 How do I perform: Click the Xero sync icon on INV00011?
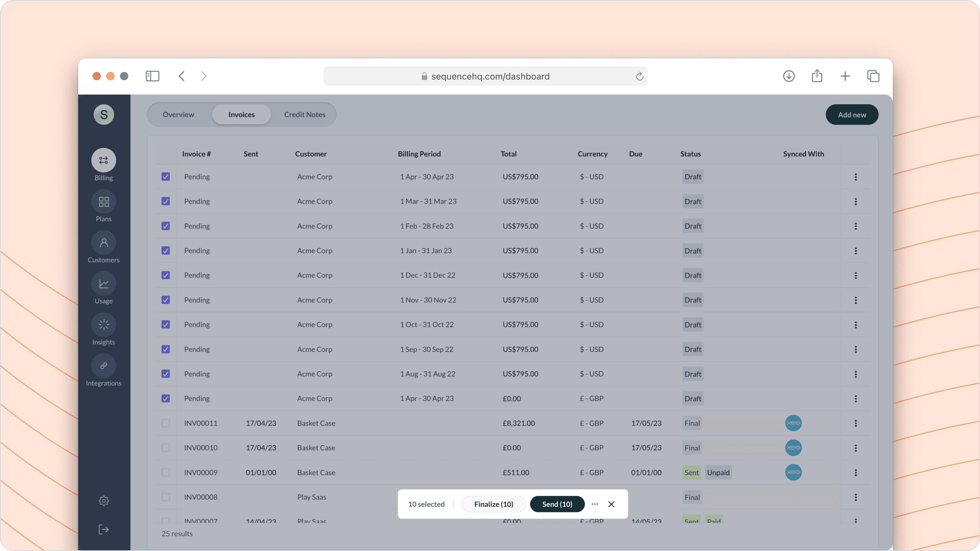(x=793, y=423)
